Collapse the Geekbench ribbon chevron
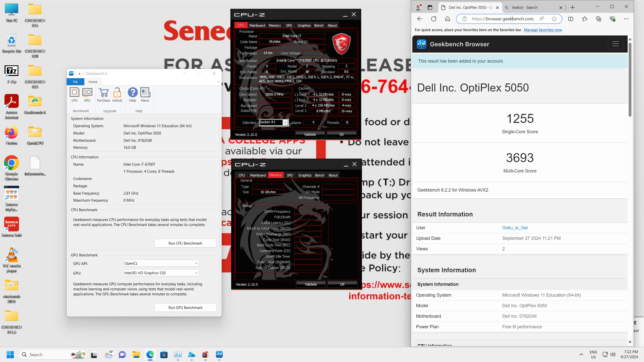 click(x=218, y=82)
